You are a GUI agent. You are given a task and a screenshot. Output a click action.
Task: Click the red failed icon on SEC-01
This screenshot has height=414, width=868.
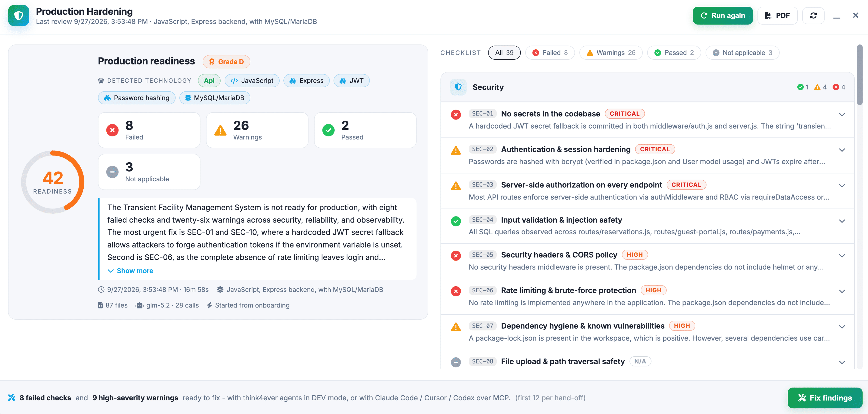[x=456, y=115]
